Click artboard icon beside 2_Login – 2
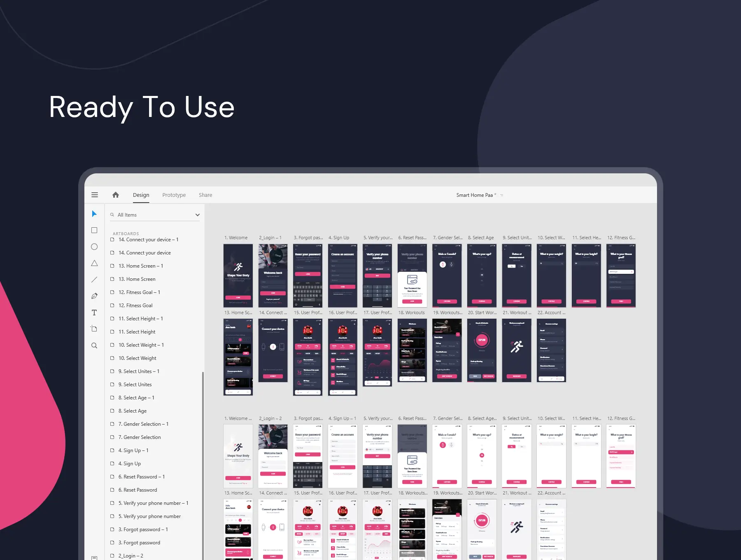 [112, 556]
